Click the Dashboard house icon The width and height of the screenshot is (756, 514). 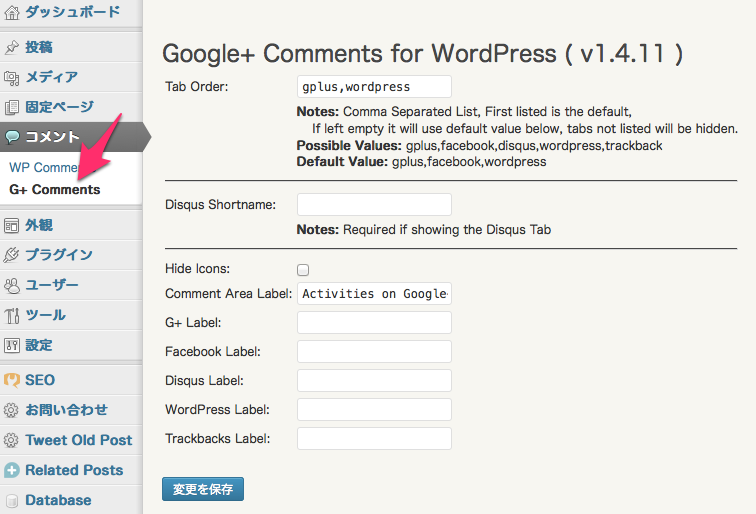pyautogui.click(x=12, y=12)
